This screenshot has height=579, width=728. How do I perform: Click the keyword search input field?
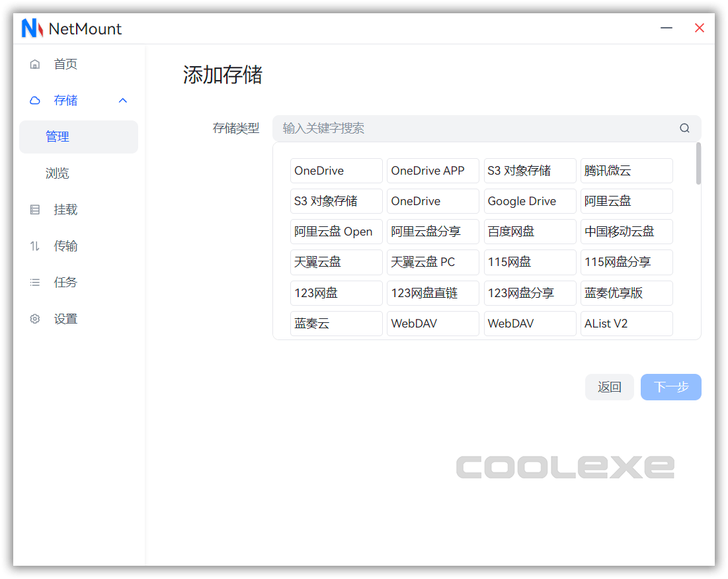[463, 128]
